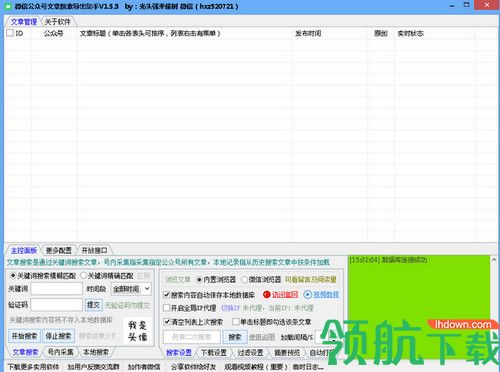Enable 单击标题即勾选该条文章 checkbox

pos(236,322)
